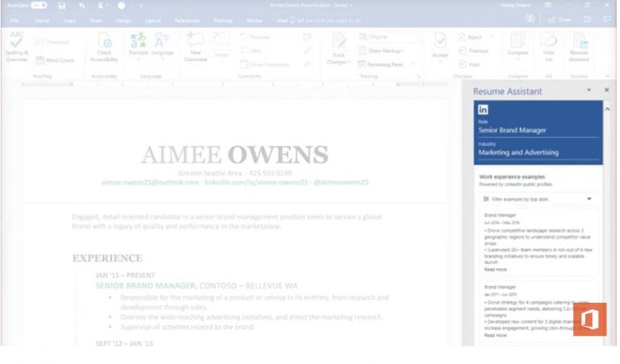Click the AIMEE OWENS heading

pos(235,155)
